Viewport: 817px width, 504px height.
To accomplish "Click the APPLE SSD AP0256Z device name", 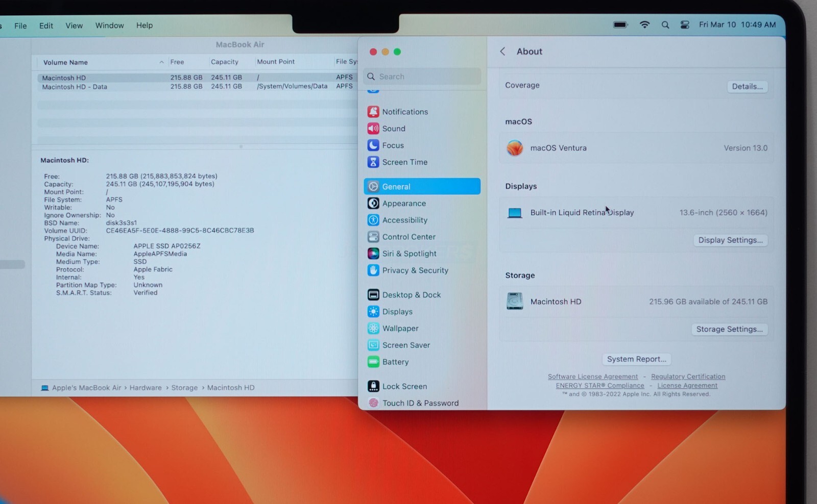I will tap(167, 246).
